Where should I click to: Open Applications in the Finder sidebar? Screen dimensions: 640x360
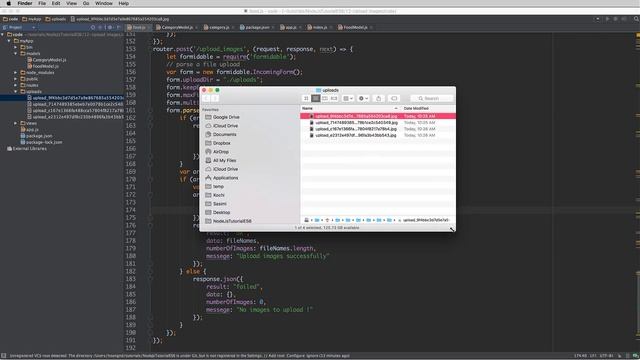click(x=222, y=178)
